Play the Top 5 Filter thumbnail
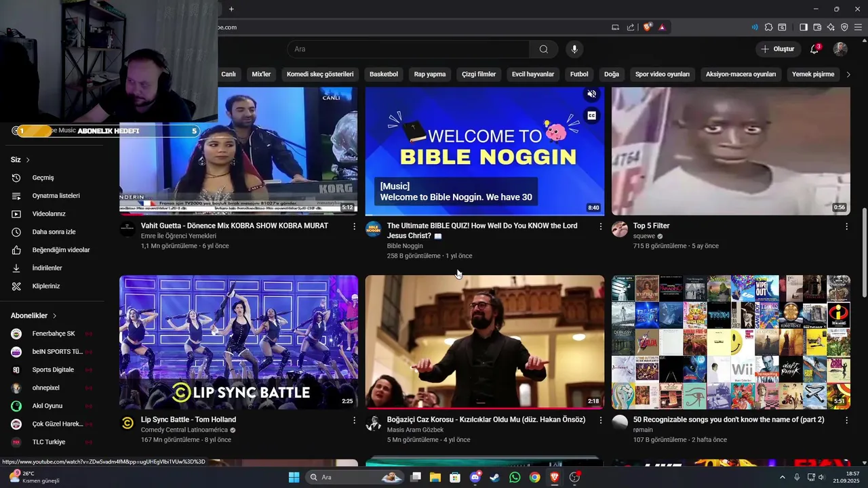The image size is (868, 488). (x=731, y=151)
